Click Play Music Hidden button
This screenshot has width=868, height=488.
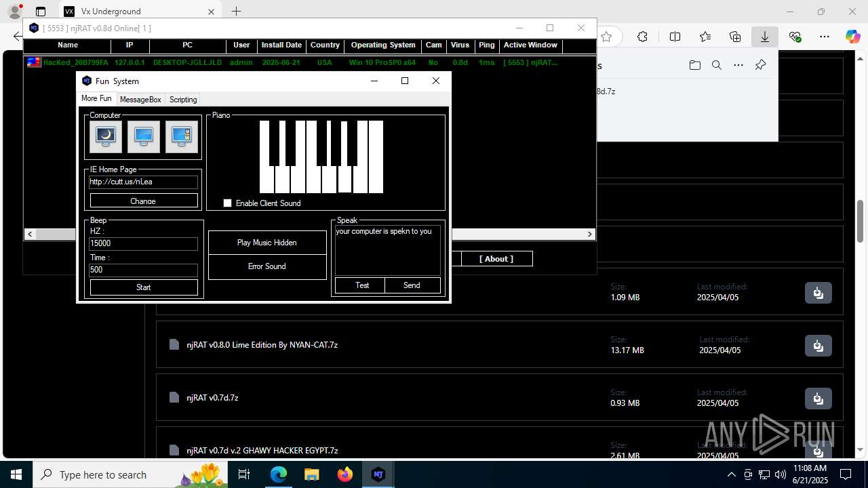pyautogui.click(x=267, y=243)
